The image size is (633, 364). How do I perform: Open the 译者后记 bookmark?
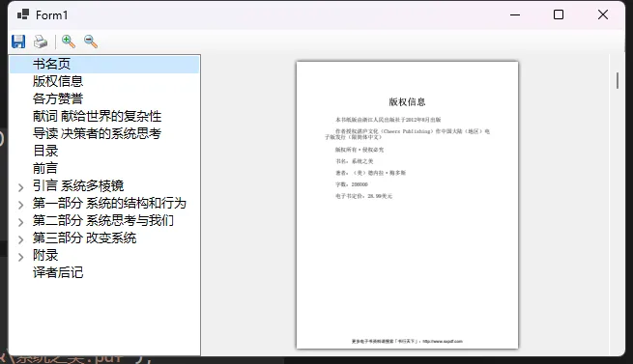click(58, 272)
